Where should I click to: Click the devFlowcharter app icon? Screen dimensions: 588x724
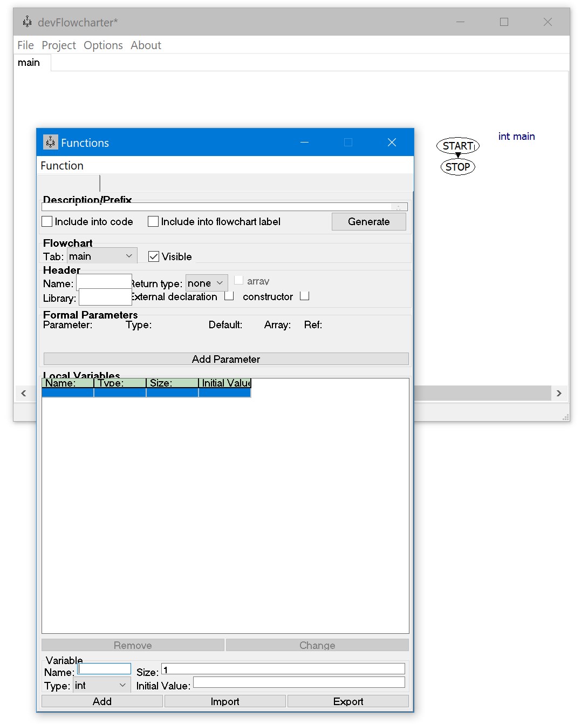[x=27, y=22]
